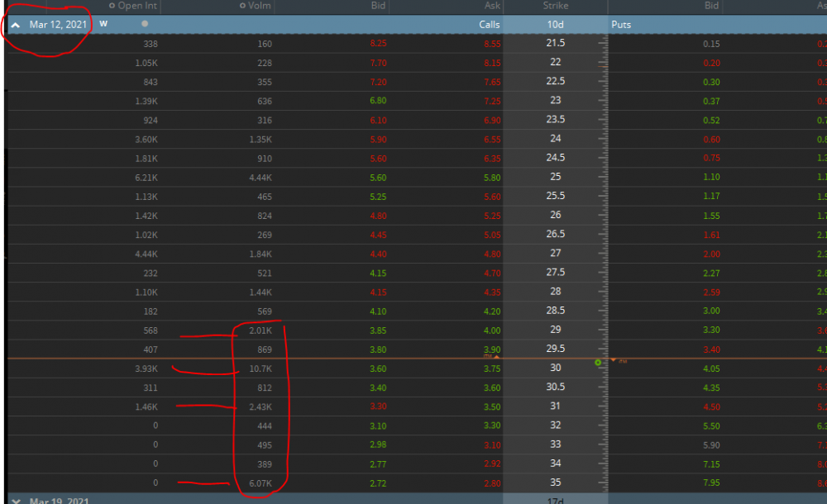Click the calls Ask column header
Viewport: 827px width, 504px height.
pyautogui.click(x=493, y=6)
